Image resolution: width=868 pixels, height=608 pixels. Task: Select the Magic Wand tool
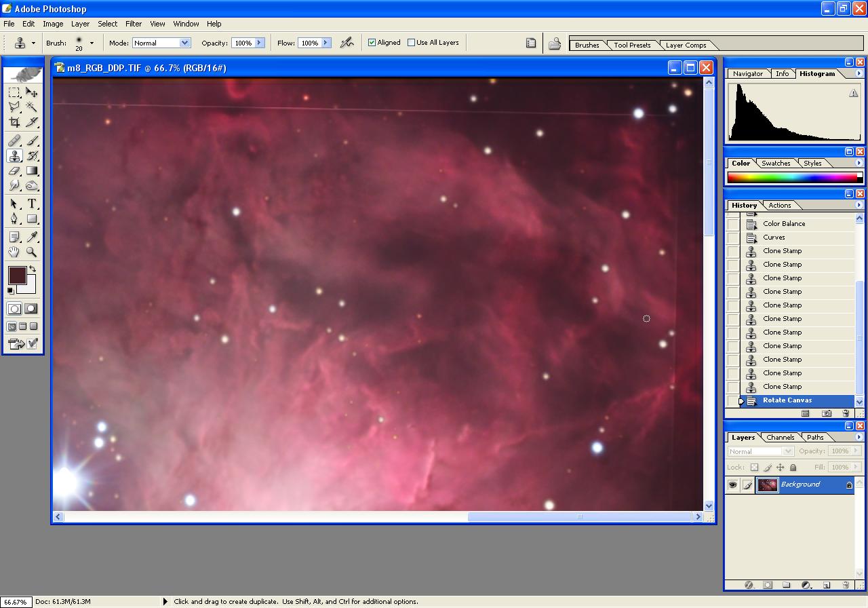tap(32, 107)
